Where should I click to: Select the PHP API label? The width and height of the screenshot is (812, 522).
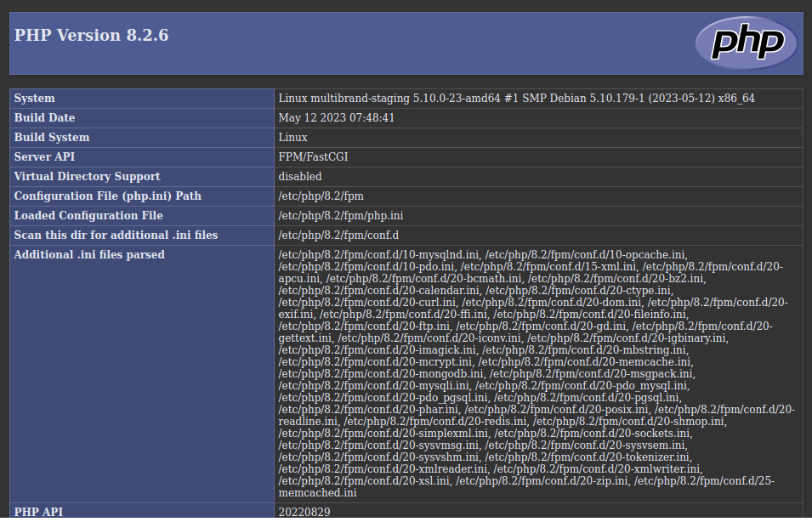[x=39, y=512]
